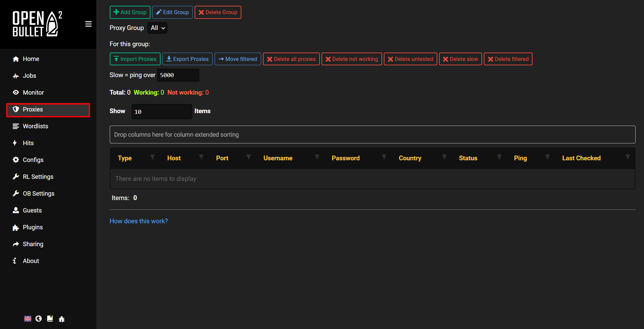This screenshot has width=644, height=329.
Task: Click Delete slow button
Action: point(461,59)
